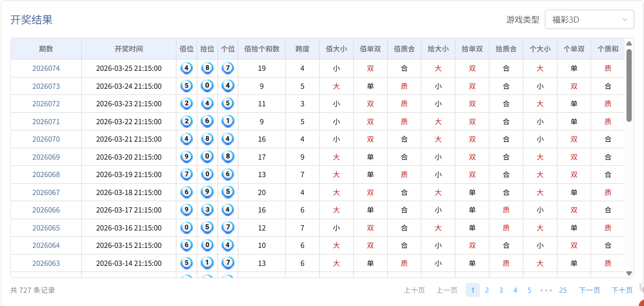The image size is (644, 306).
Task: Click the ball icon 7 in 个位 for 2026074
Action: pyautogui.click(x=227, y=68)
